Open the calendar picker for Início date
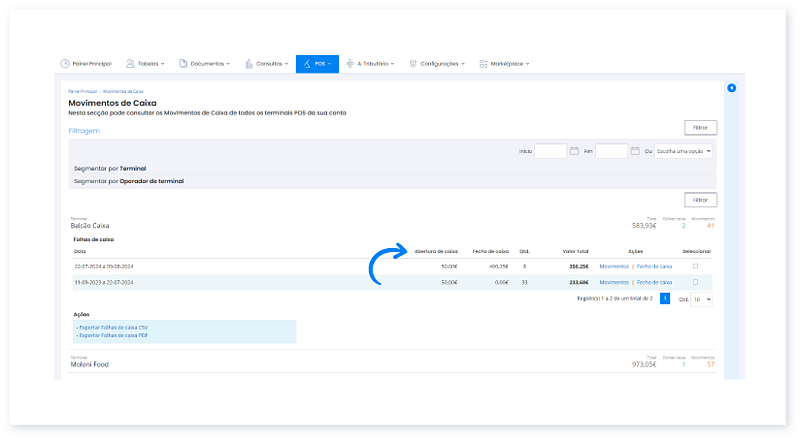 pos(574,151)
